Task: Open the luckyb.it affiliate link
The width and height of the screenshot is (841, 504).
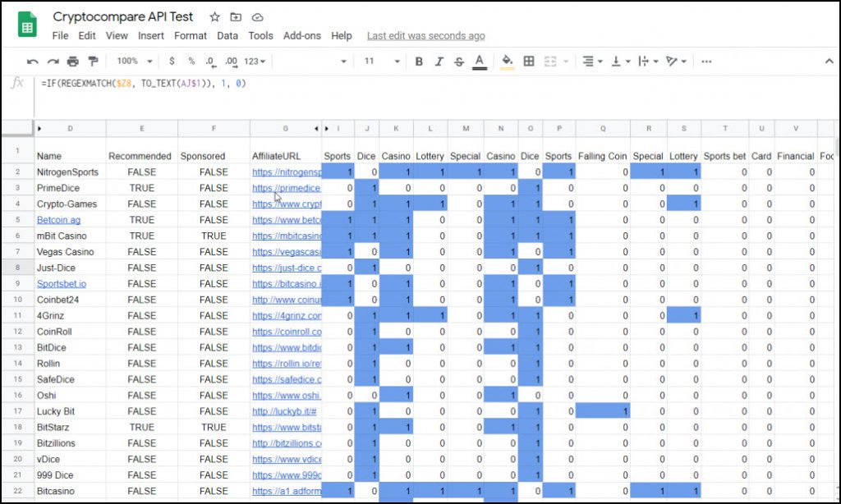Action: (284, 411)
